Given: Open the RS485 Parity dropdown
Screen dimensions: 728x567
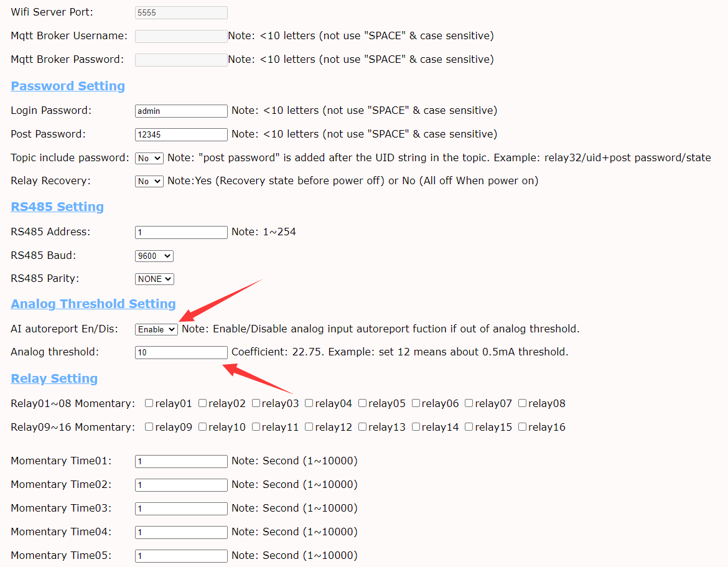Looking at the screenshot, I should click(154, 279).
